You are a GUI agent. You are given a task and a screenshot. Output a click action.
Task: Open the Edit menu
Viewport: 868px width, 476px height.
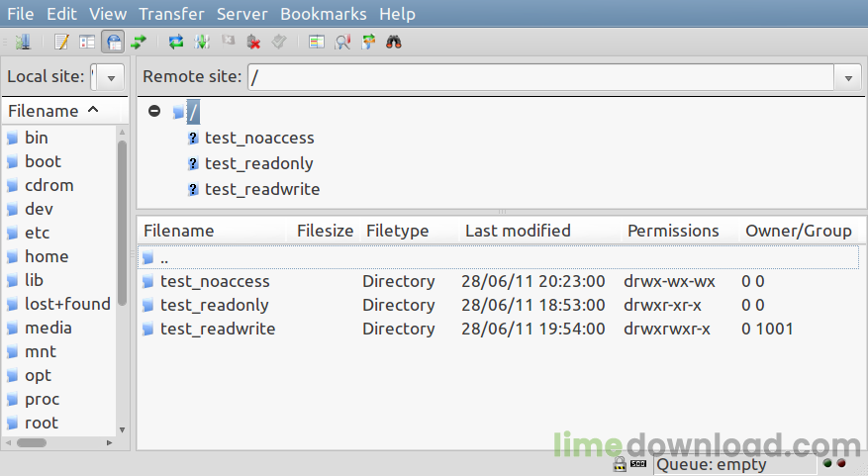pos(61,14)
